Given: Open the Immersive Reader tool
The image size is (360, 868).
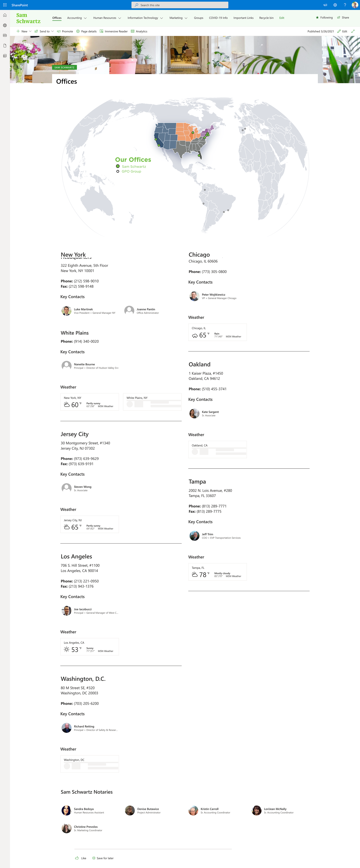Looking at the screenshot, I should click(114, 31).
